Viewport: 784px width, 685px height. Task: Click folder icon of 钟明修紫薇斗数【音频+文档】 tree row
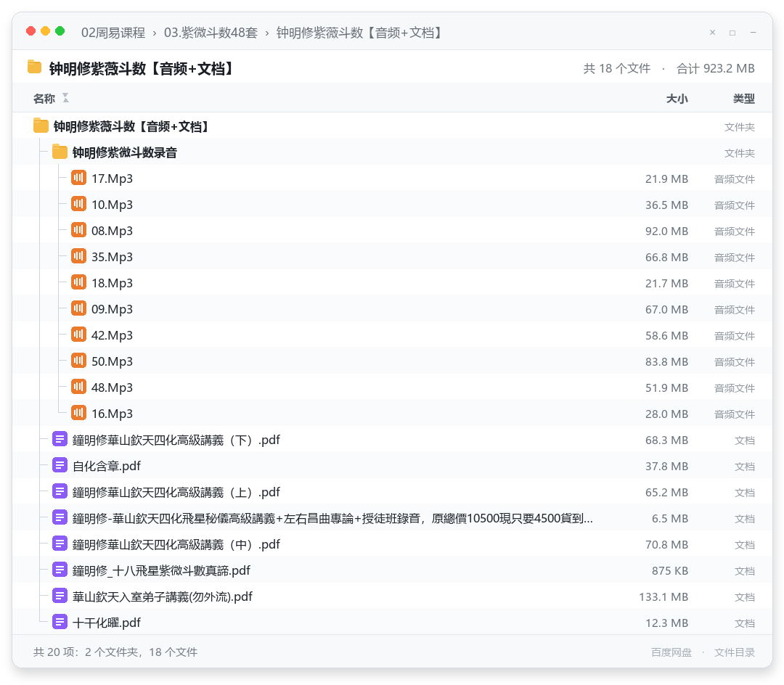(41, 126)
